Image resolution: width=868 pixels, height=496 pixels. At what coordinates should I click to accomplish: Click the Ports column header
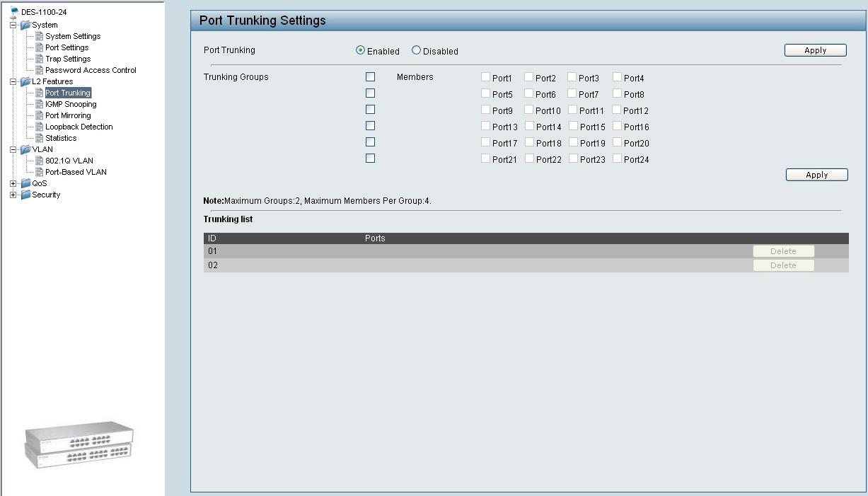[x=375, y=238]
